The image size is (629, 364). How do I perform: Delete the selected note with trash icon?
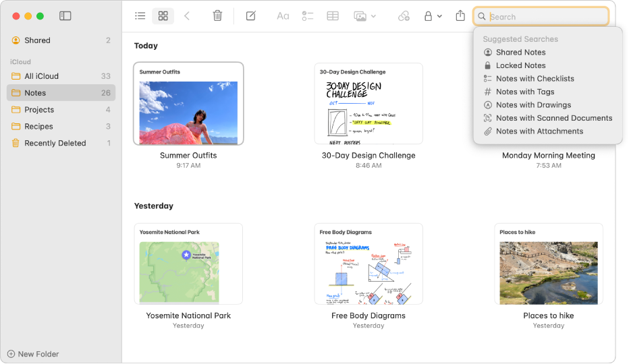tap(217, 16)
